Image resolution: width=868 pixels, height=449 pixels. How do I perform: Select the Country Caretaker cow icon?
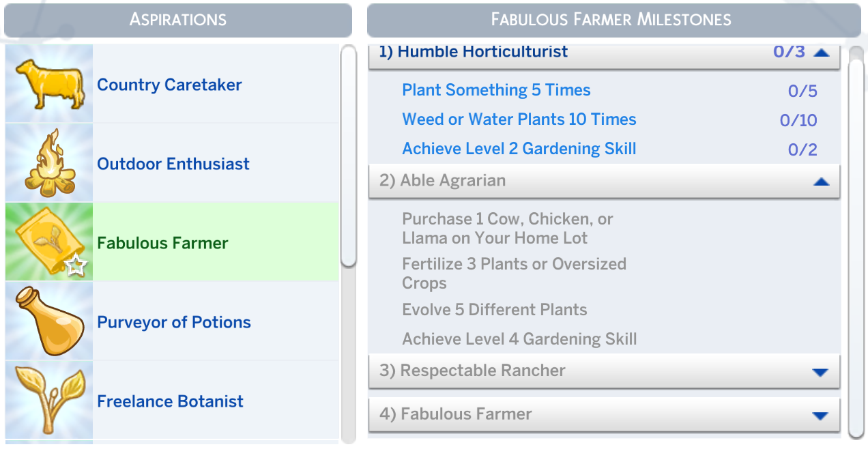pos(50,85)
